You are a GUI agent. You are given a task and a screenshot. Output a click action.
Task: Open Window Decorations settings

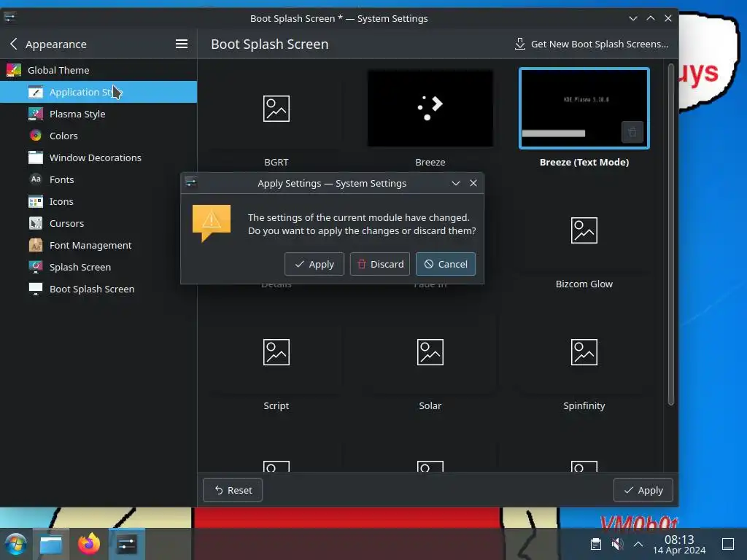click(98, 157)
